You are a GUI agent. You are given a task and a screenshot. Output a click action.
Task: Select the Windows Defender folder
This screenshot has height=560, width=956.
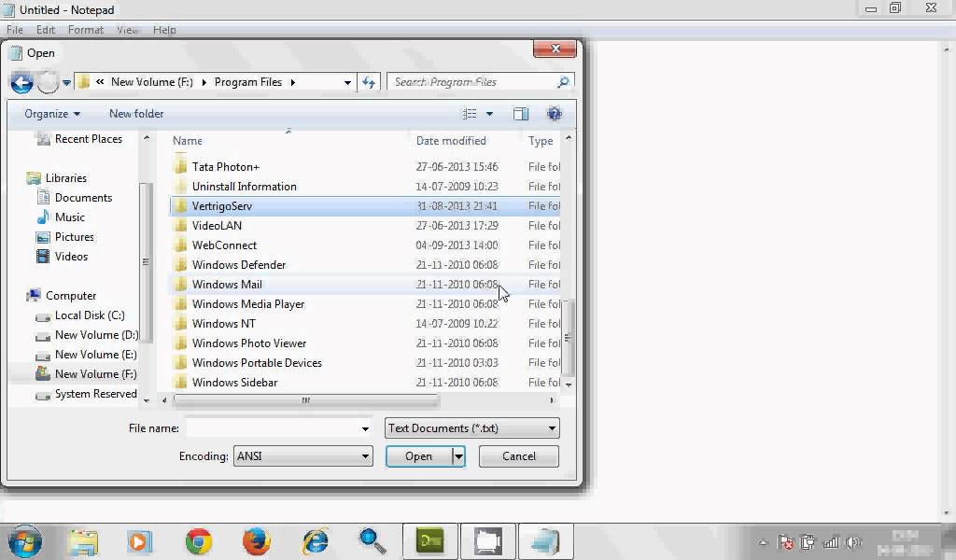coord(365,264)
